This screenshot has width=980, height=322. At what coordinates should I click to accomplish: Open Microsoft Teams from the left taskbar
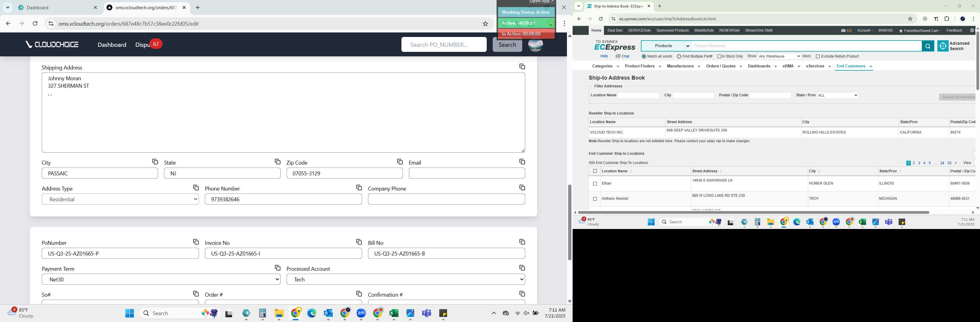click(426, 313)
